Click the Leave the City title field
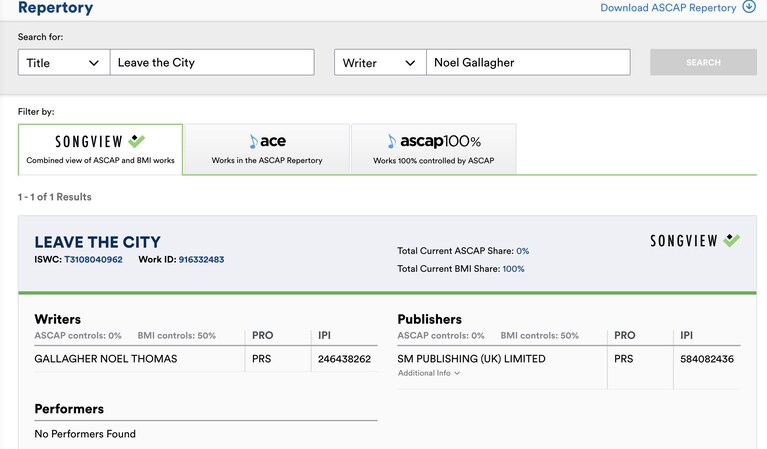The width and height of the screenshot is (767, 449). coord(212,63)
